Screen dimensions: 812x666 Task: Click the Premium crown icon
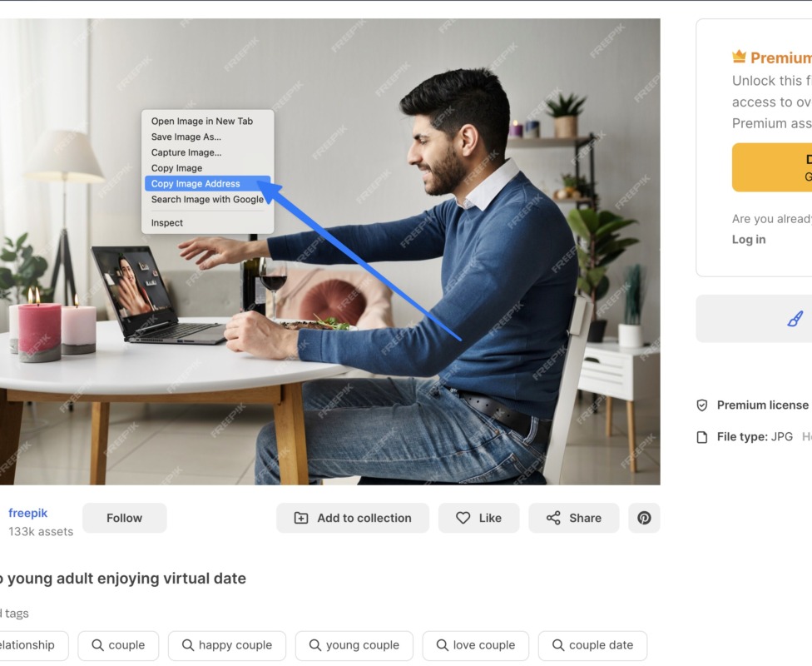point(739,57)
